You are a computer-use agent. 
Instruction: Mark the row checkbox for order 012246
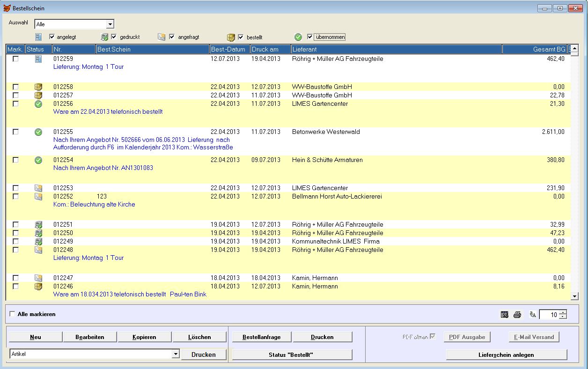tap(16, 287)
